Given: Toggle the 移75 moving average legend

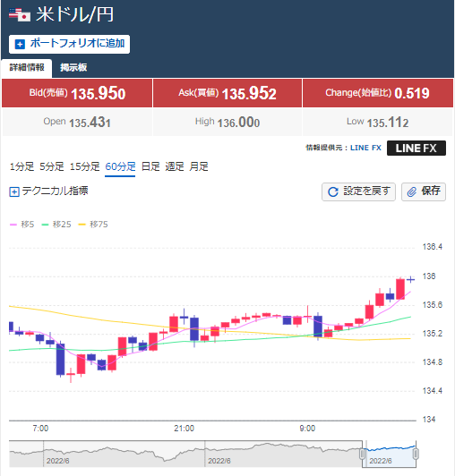Looking at the screenshot, I should click(x=93, y=225).
